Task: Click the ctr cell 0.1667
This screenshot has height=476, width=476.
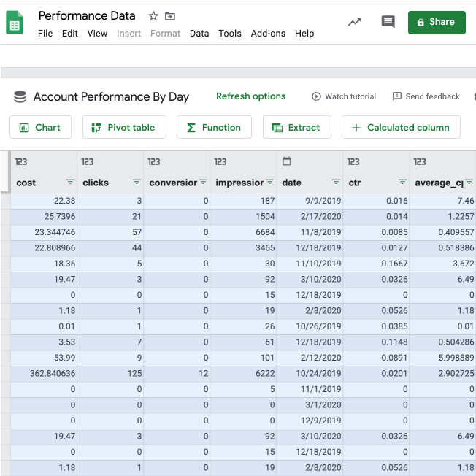Action: (376, 264)
